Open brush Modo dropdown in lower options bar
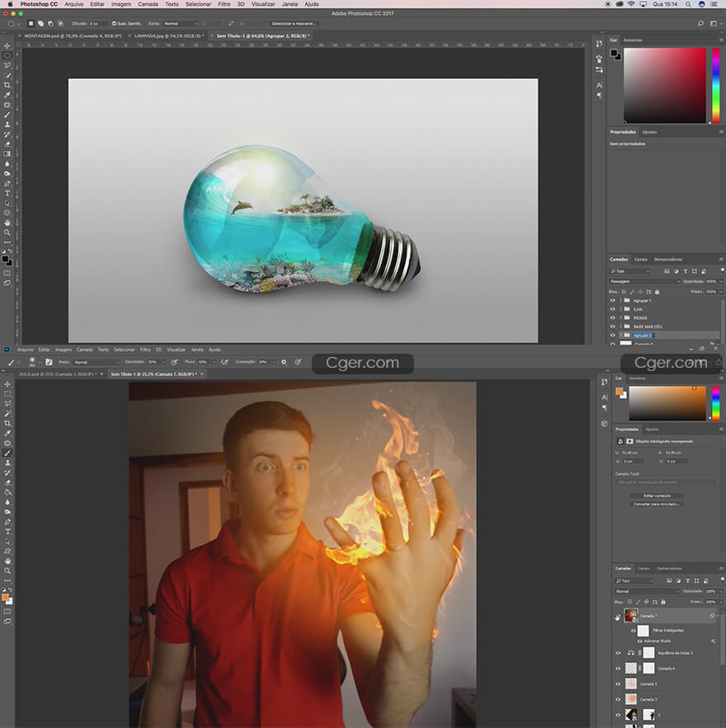Screen dimensions: 726x728 [x=97, y=362]
